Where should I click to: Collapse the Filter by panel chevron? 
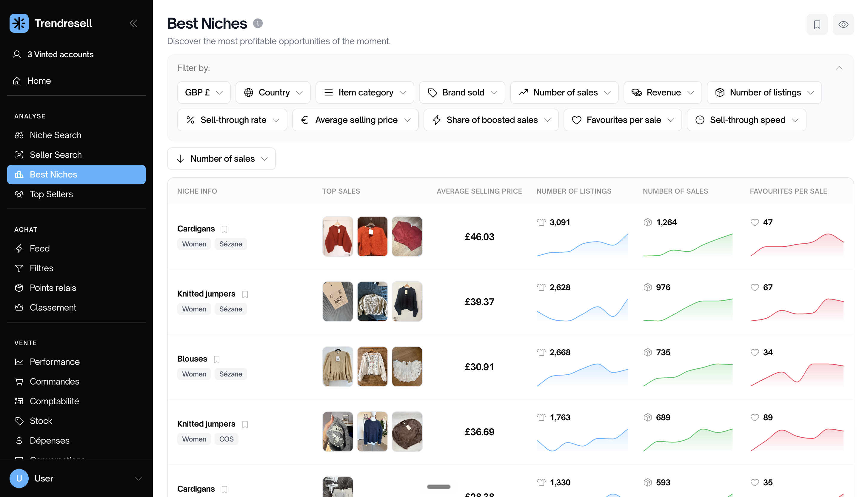839,68
